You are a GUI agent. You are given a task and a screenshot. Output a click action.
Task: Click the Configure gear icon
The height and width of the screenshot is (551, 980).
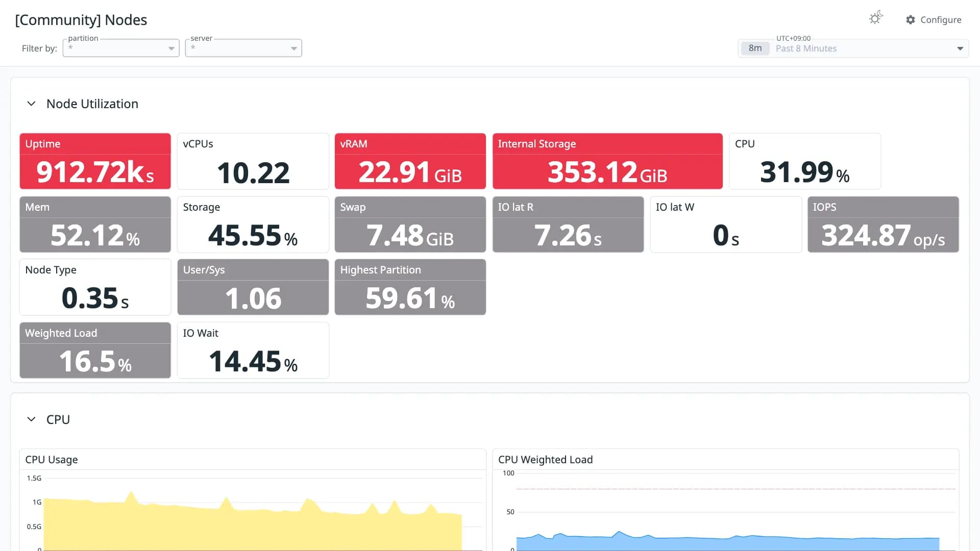[x=911, y=19]
